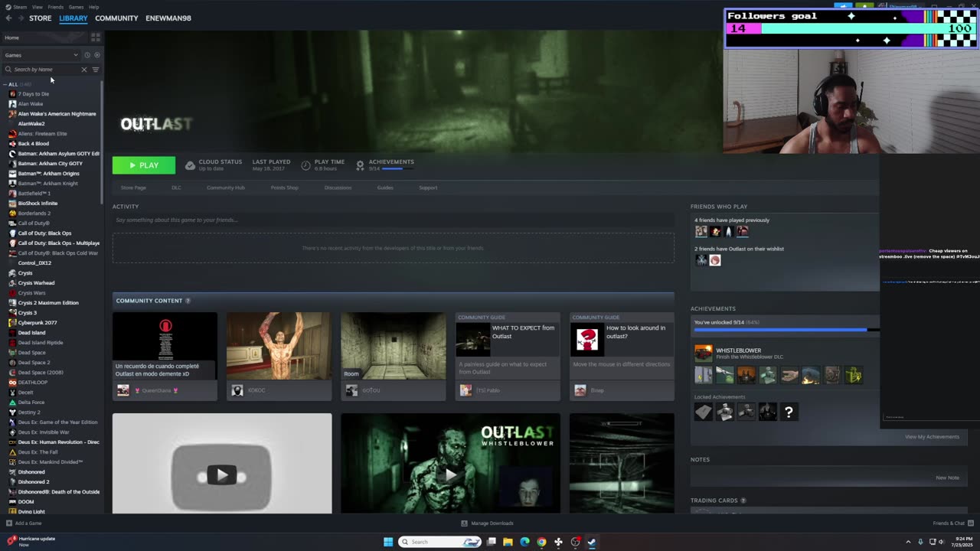The image size is (980, 551).
Task: Open advanced filter options icon
Action: click(96, 70)
